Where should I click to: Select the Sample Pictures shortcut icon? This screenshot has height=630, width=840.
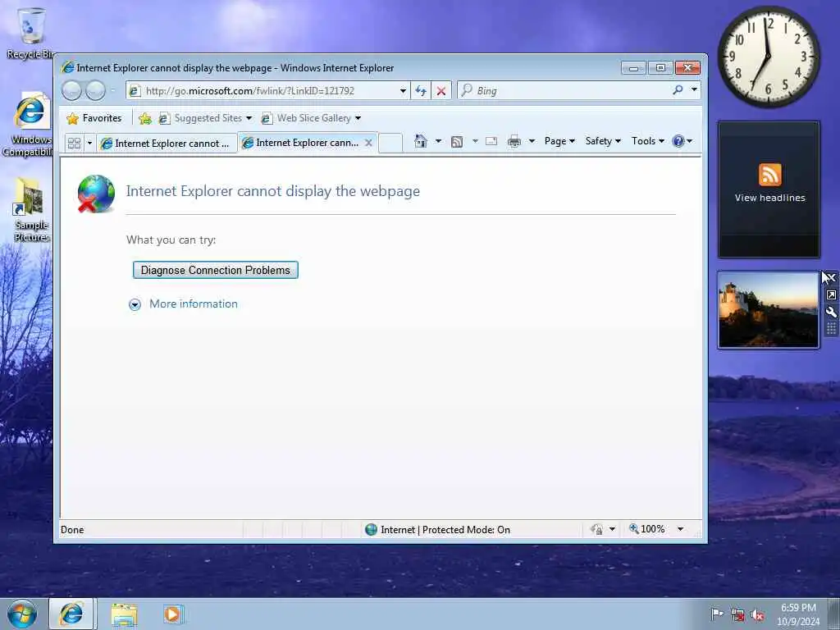coord(30,209)
